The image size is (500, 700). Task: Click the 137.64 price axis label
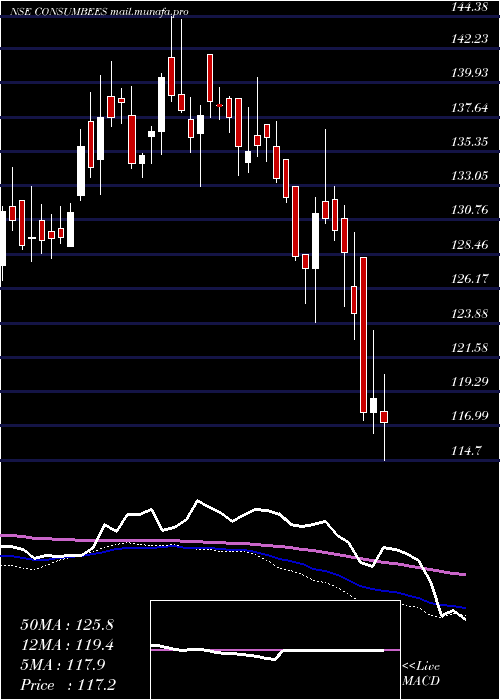pos(470,108)
